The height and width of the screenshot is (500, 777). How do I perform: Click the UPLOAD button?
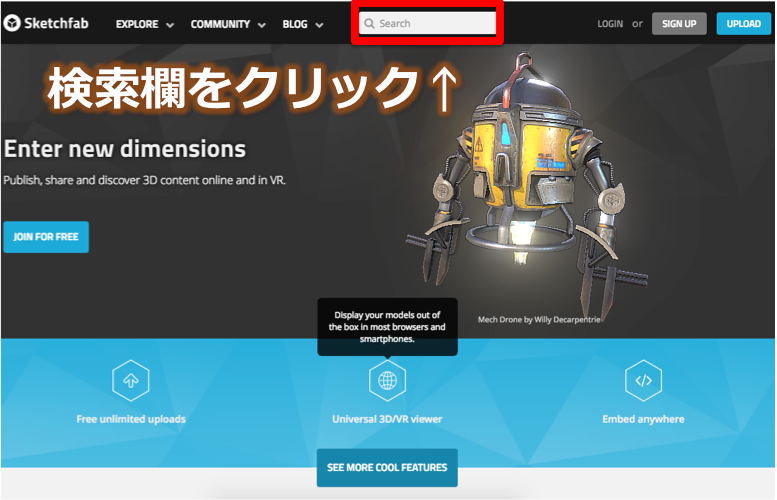click(x=743, y=23)
